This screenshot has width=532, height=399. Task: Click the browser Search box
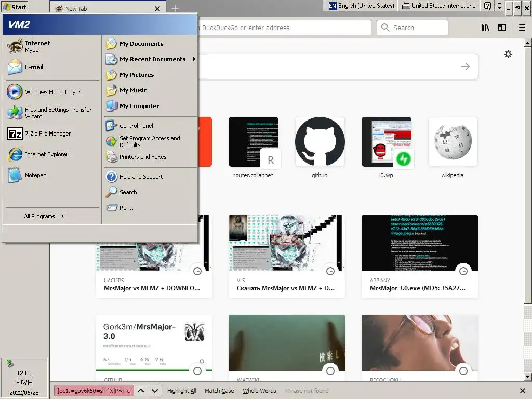tap(412, 28)
